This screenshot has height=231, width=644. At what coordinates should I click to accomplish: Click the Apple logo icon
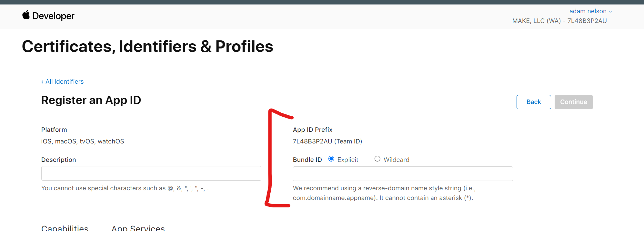pos(26,16)
